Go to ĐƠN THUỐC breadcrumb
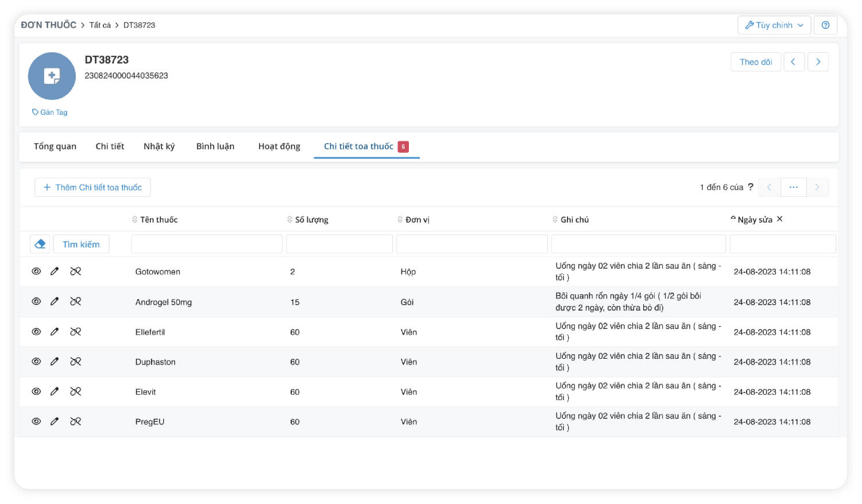 (x=49, y=25)
